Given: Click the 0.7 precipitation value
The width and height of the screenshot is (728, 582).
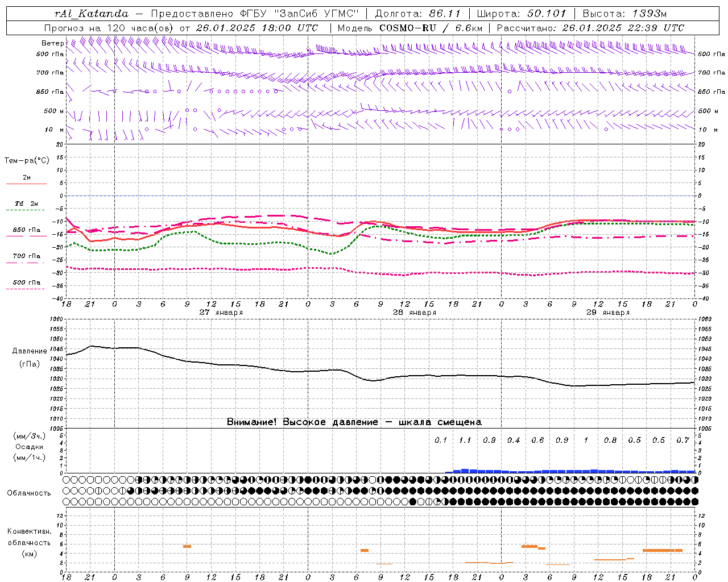Looking at the screenshot, I should coord(682,440).
